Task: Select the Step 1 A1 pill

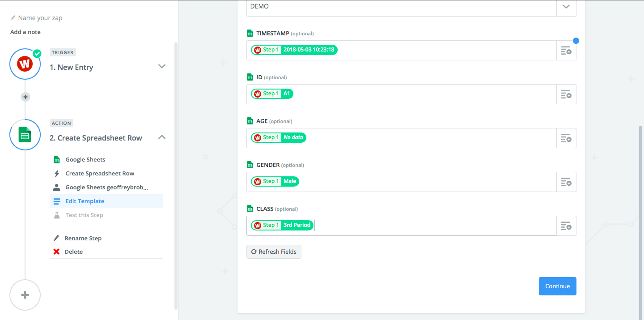Action: tap(272, 94)
